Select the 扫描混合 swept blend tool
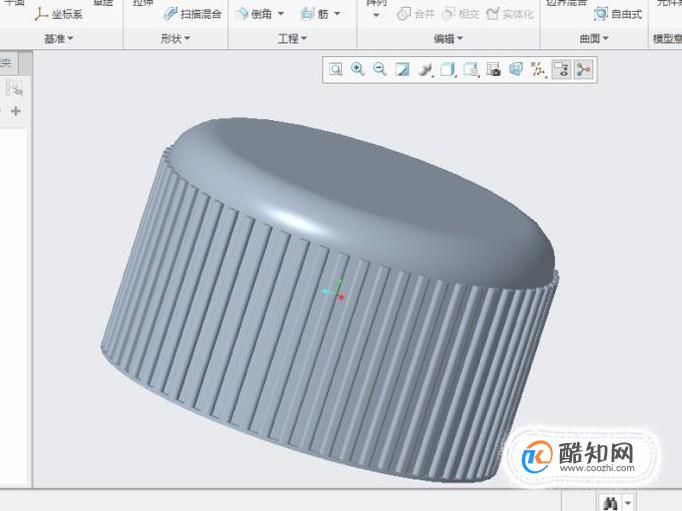The image size is (682, 511). pyautogui.click(x=193, y=14)
